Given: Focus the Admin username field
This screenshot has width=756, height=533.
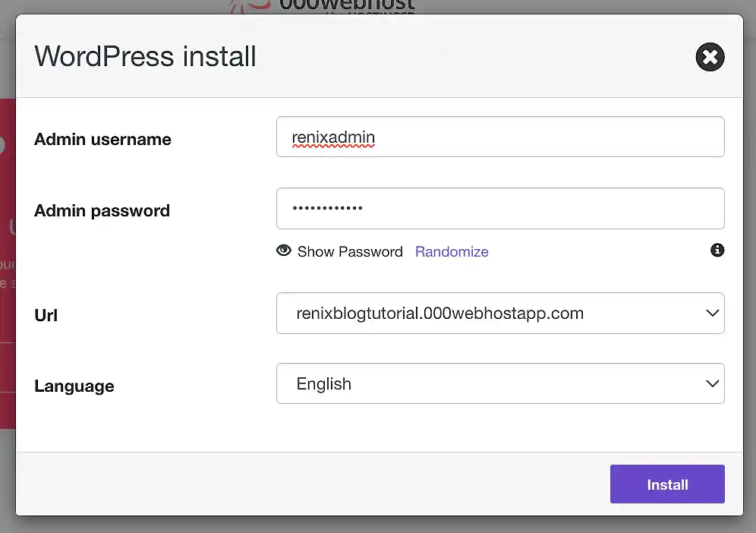Looking at the screenshot, I should click(500, 137).
